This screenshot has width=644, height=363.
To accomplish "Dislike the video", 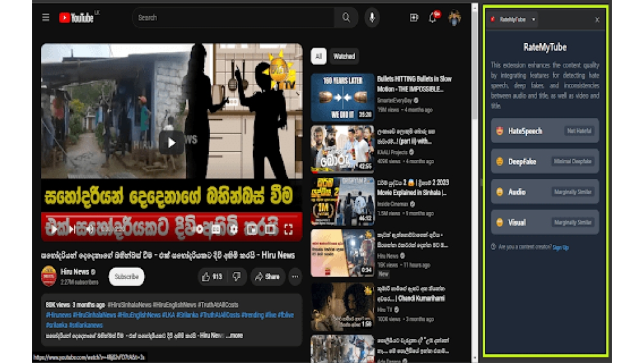I will 237,277.
